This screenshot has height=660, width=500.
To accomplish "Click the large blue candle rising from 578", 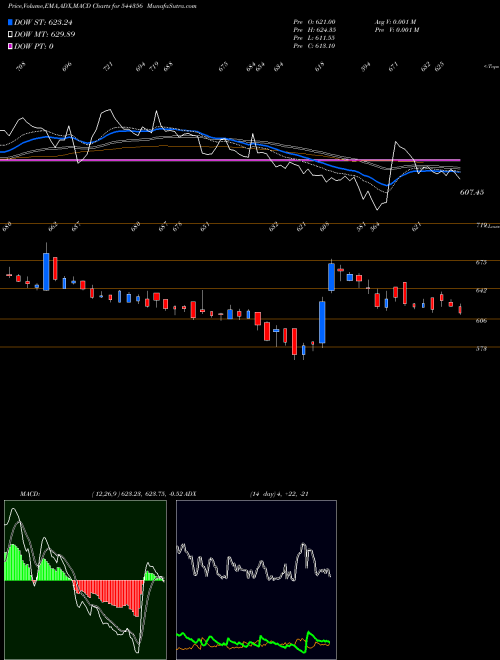I will [322, 322].
